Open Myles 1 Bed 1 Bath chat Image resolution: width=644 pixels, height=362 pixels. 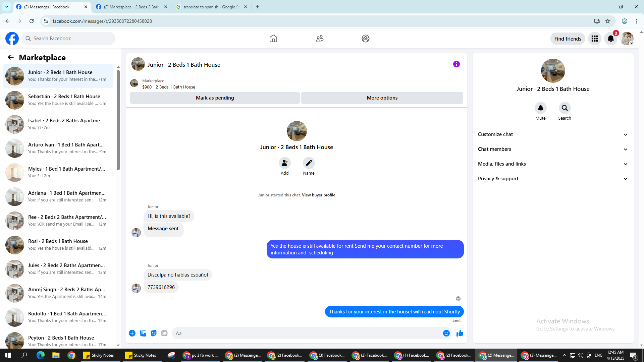coord(58,172)
